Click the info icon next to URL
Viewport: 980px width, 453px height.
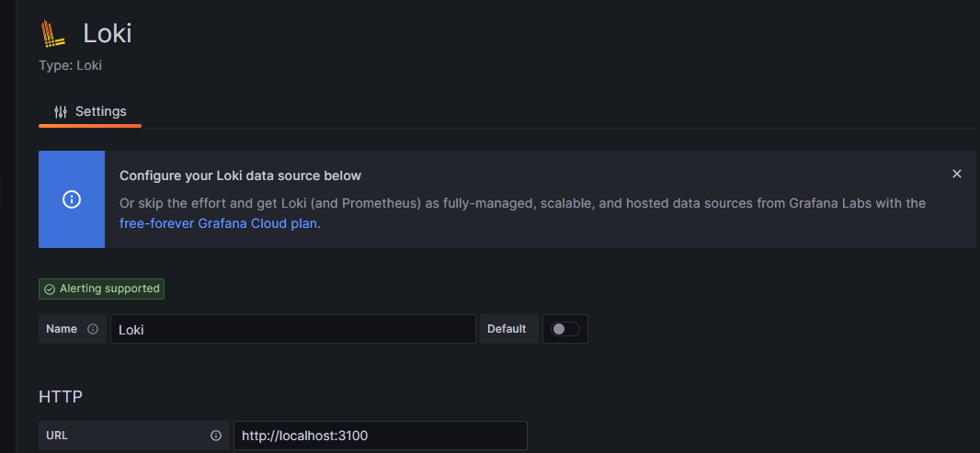(216, 436)
